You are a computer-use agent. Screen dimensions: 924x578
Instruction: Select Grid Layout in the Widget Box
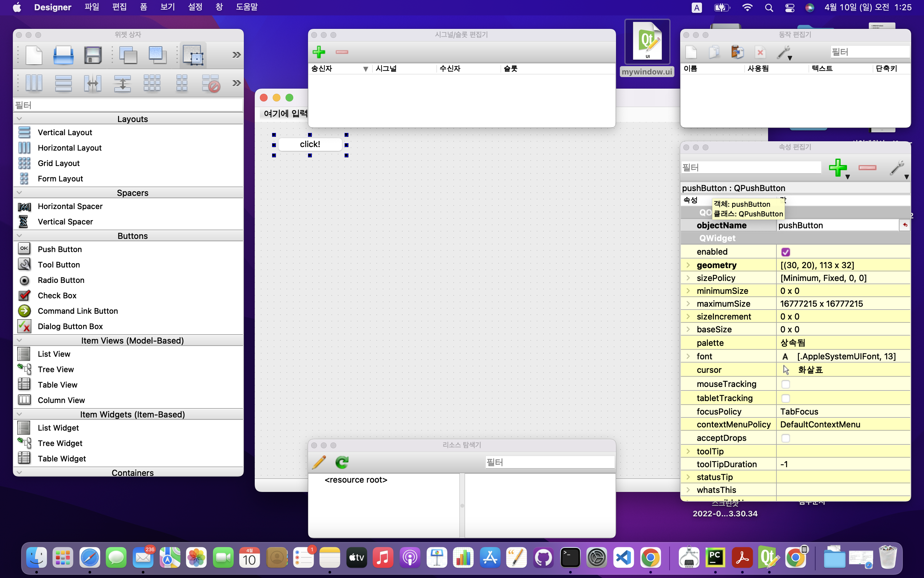pos(59,163)
